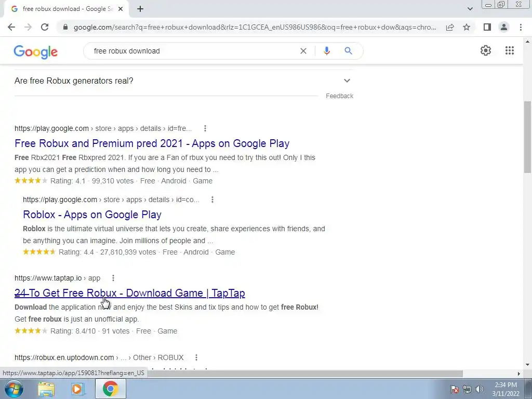Expand 'Are free Robux generators real?' question

(184, 81)
